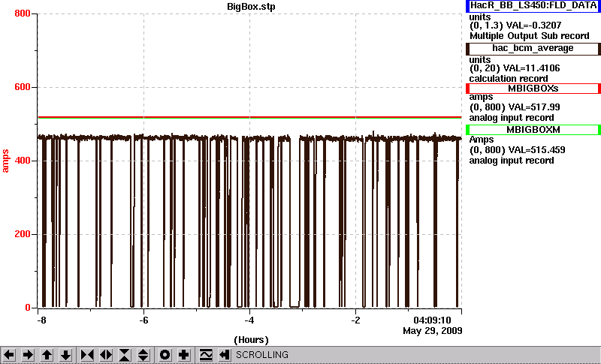This screenshot has width=601, height=364.
Task: Click the -2 x-axis tick label
Action: [355, 320]
